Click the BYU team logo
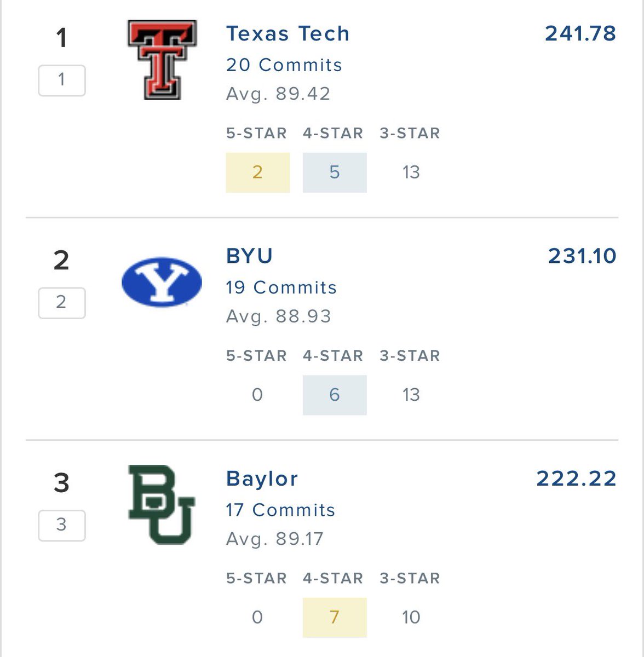This screenshot has width=644, height=657. point(162,281)
